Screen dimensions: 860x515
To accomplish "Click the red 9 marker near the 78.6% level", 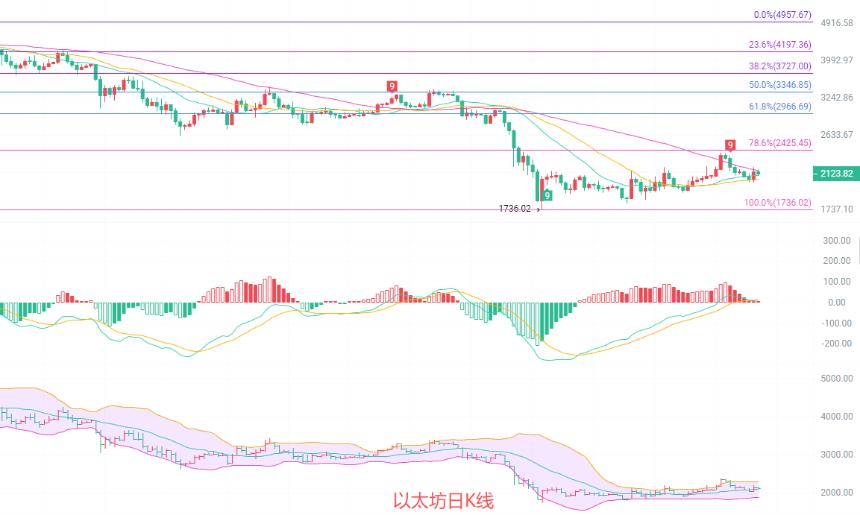I will 730,145.
